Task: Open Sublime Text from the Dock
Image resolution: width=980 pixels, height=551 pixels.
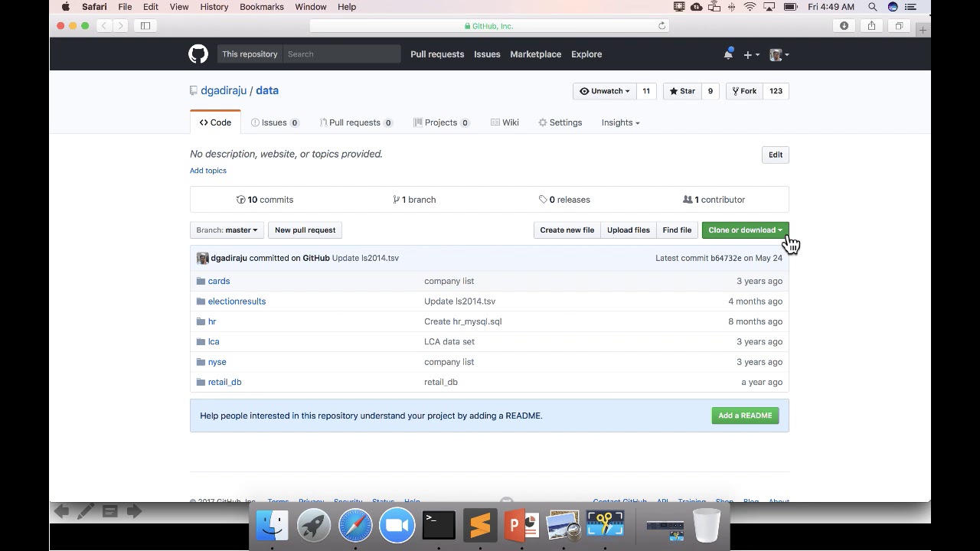Action: tap(480, 526)
